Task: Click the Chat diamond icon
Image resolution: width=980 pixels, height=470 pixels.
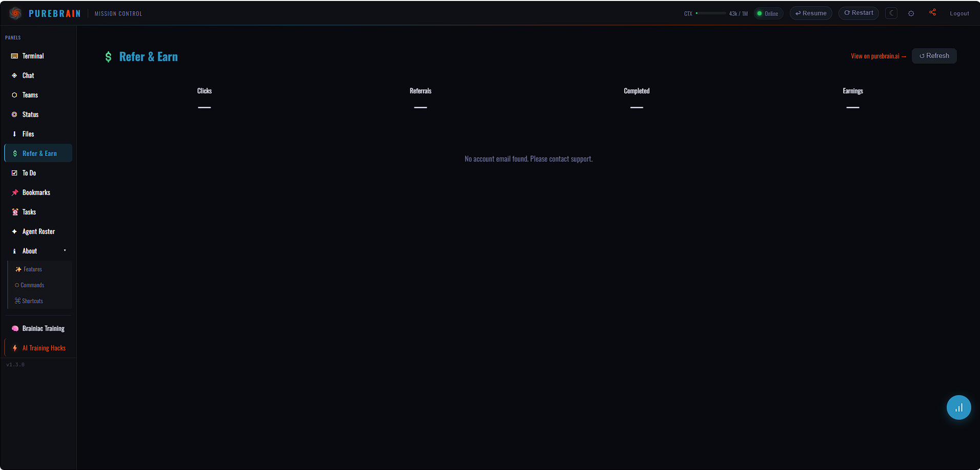Action: (x=14, y=75)
